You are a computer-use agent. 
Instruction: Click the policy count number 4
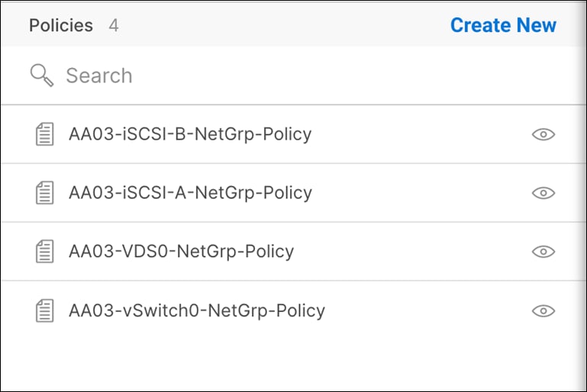(114, 25)
